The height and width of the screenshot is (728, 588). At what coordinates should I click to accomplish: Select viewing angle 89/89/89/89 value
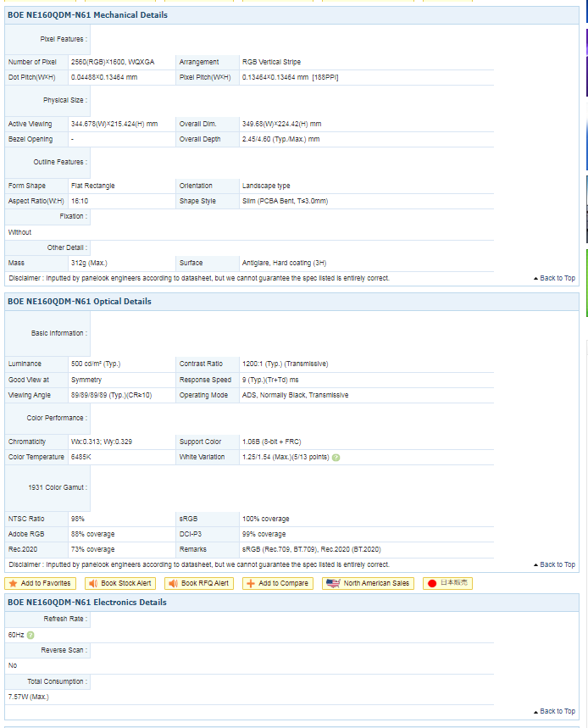[x=111, y=395]
